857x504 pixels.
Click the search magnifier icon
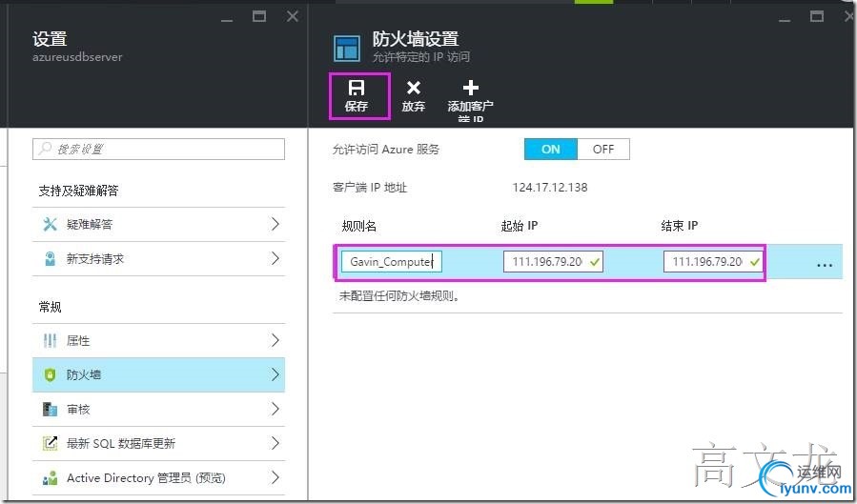46,149
